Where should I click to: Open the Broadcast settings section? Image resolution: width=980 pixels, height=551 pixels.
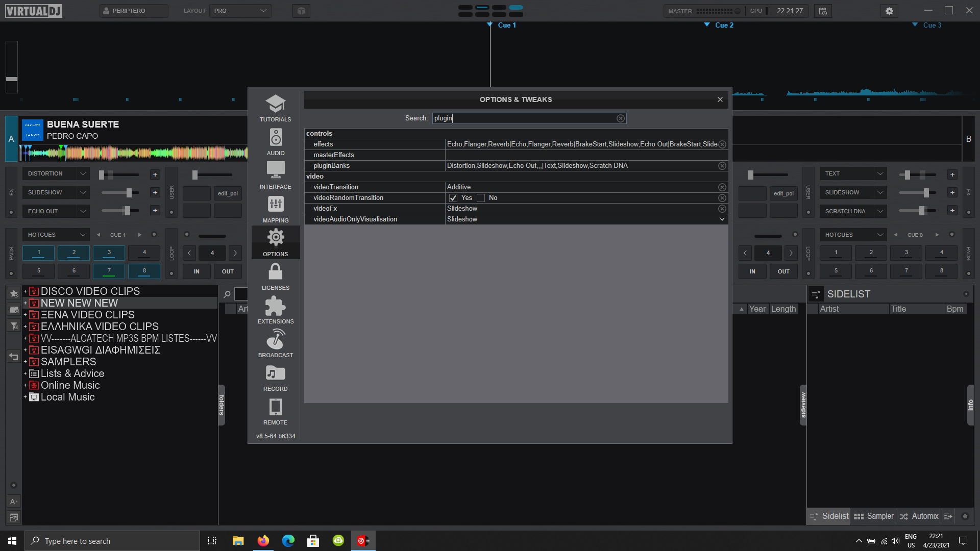(x=275, y=344)
